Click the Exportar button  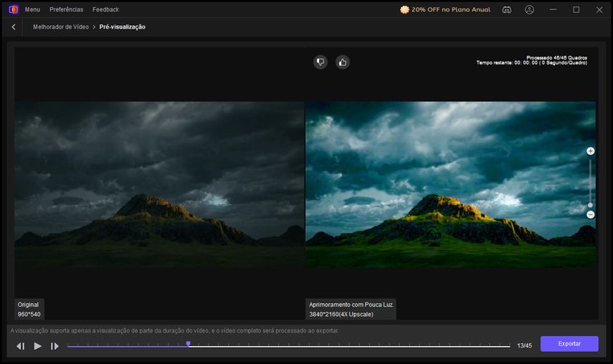tap(569, 344)
